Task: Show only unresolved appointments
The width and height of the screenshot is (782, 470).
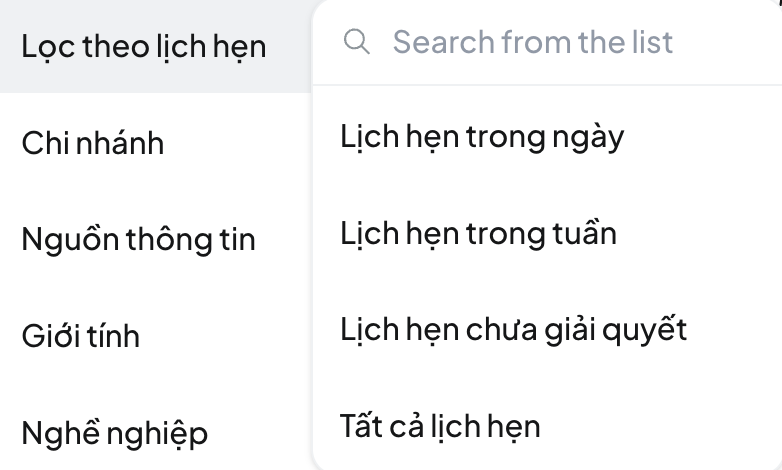Action: coord(513,329)
